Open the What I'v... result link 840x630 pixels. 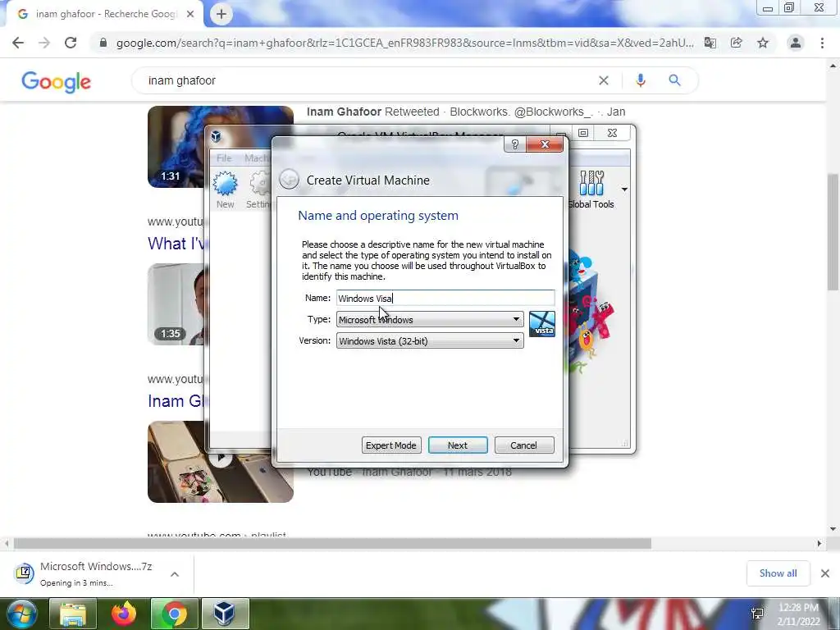coord(177,244)
